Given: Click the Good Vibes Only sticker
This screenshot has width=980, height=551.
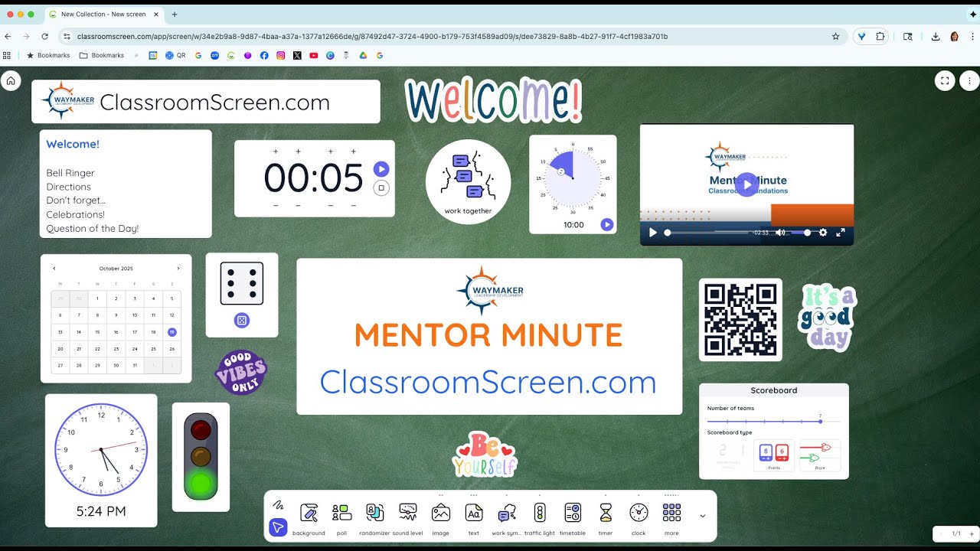Looking at the screenshot, I should 240,373.
